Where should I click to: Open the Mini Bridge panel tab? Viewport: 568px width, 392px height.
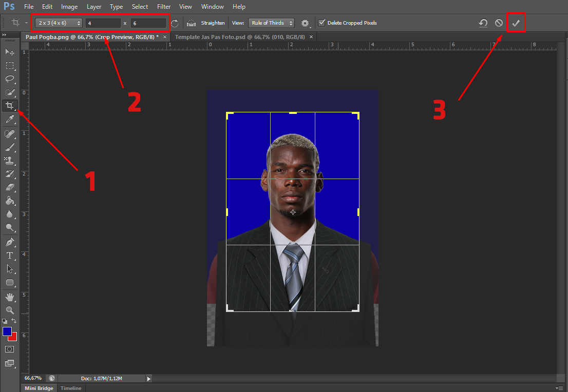(x=39, y=388)
